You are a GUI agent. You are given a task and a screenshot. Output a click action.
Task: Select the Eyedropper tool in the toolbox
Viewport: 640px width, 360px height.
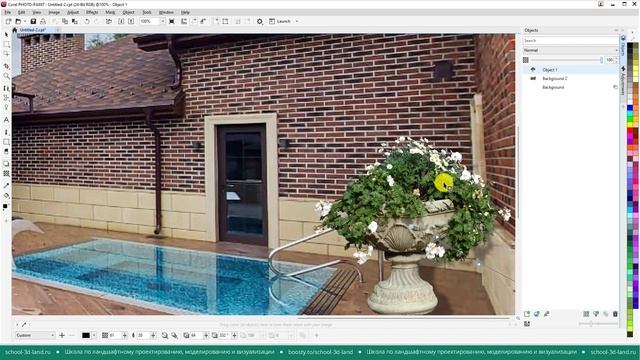[6, 186]
